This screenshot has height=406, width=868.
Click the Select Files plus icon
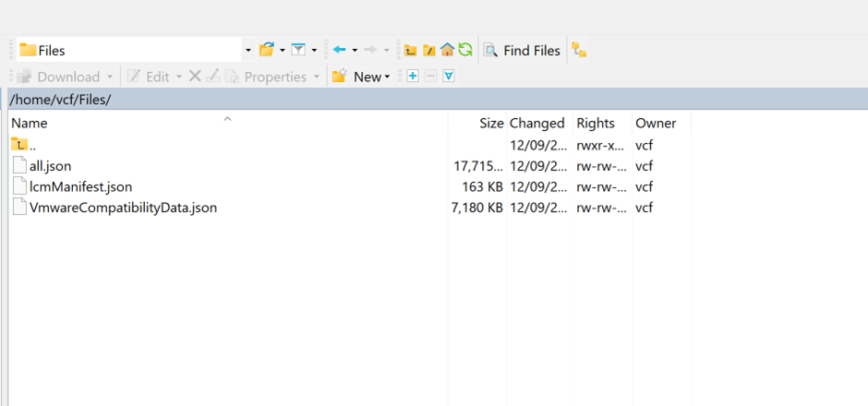[413, 77]
